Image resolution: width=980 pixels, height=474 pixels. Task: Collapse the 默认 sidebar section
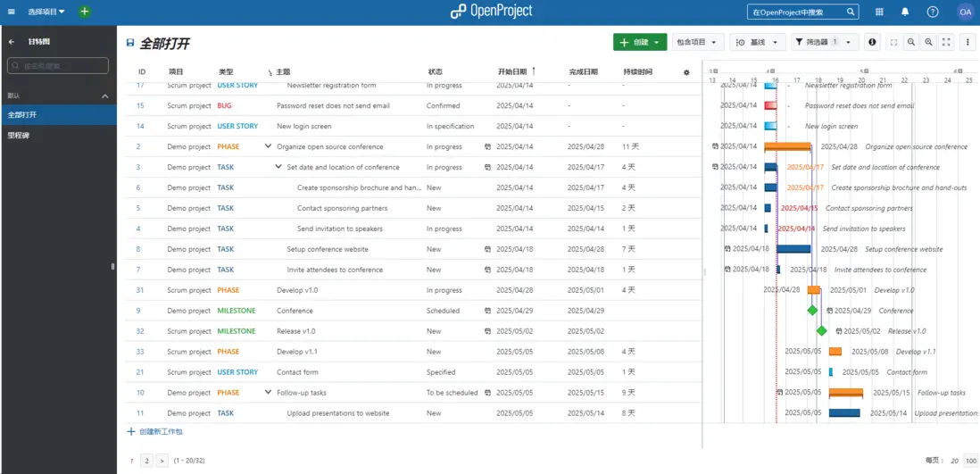[104, 96]
